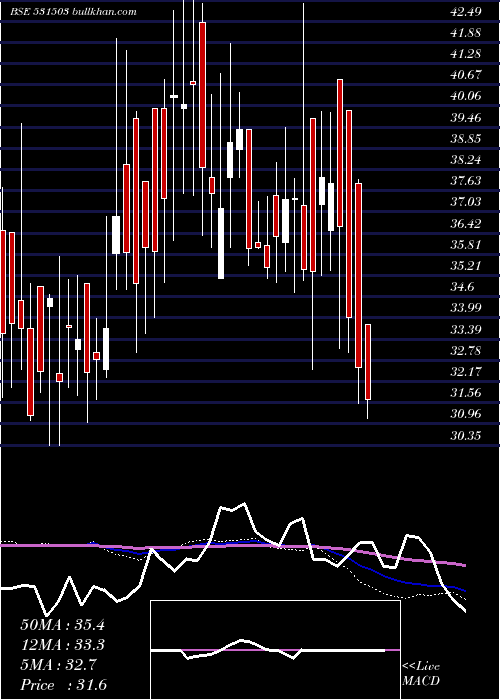Select the 35.21 price axis label

[466, 267]
